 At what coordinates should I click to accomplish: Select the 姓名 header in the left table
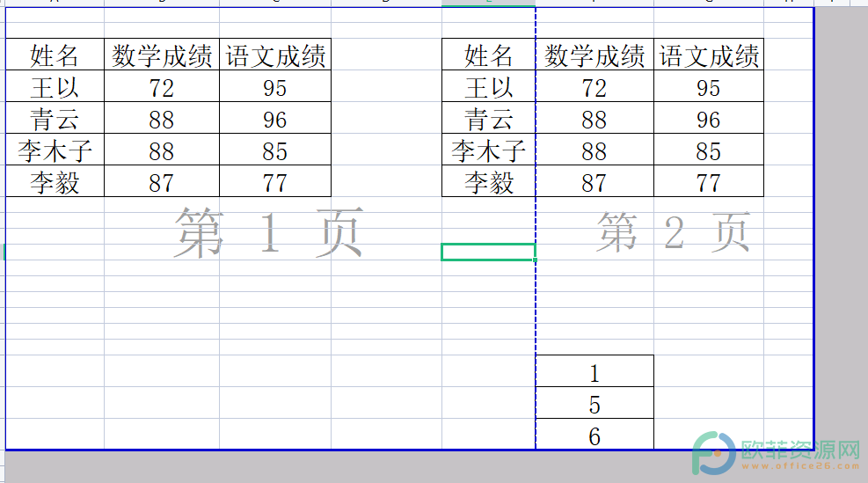click(55, 55)
